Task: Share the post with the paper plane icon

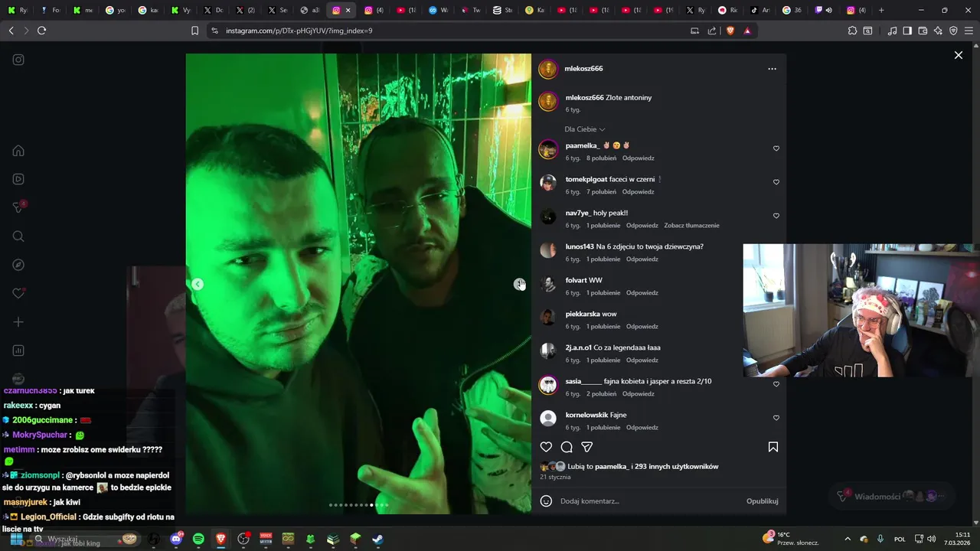Action: pos(587,447)
